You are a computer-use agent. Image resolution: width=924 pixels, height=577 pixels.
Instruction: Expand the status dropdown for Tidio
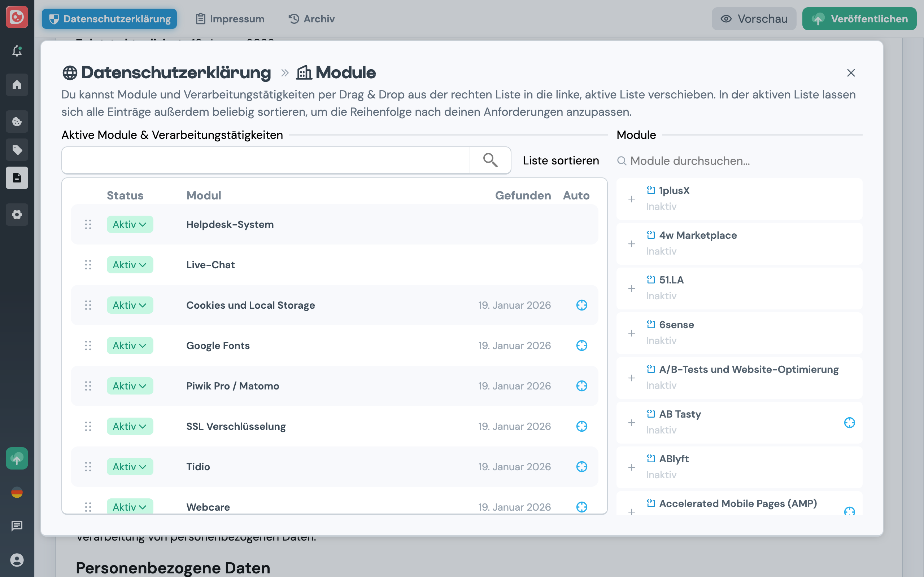[x=130, y=466]
